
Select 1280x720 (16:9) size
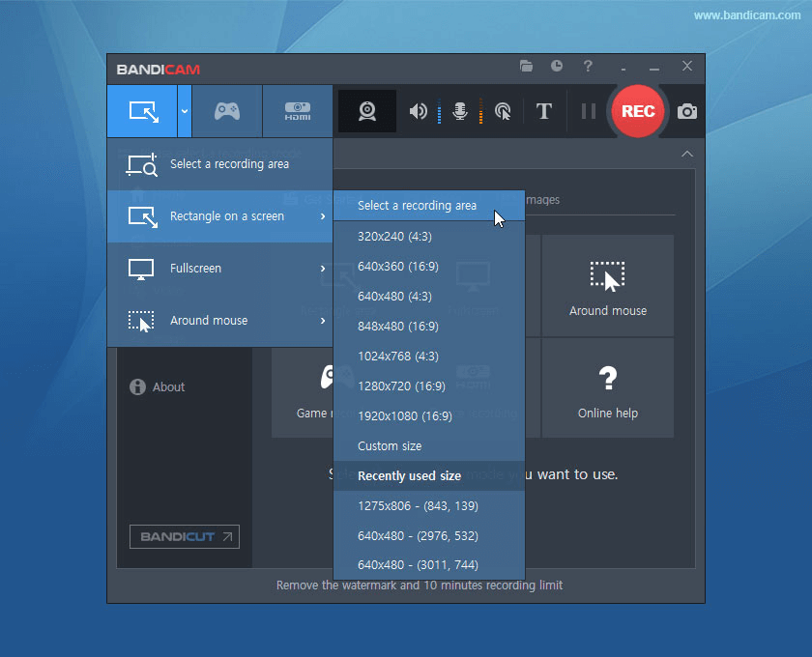click(429, 386)
